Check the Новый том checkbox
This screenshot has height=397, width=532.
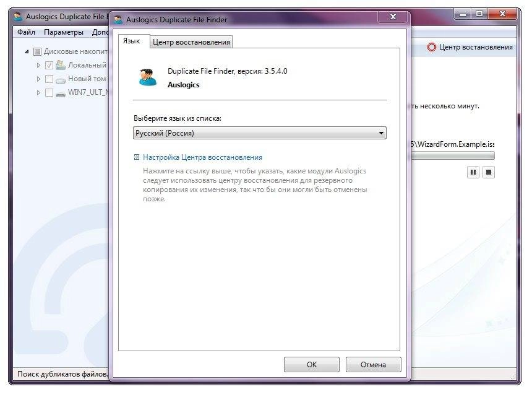point(49,79)
